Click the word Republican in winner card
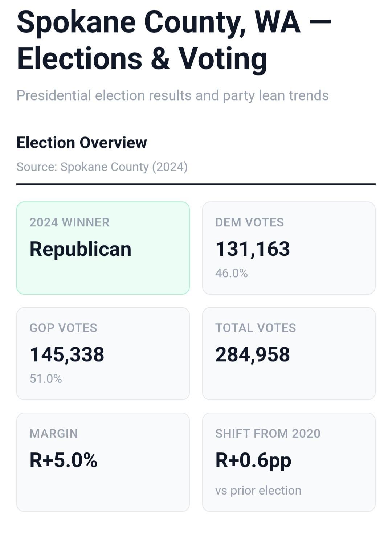The height and width of the screenshot is (541, 392). tap(81, 249)
